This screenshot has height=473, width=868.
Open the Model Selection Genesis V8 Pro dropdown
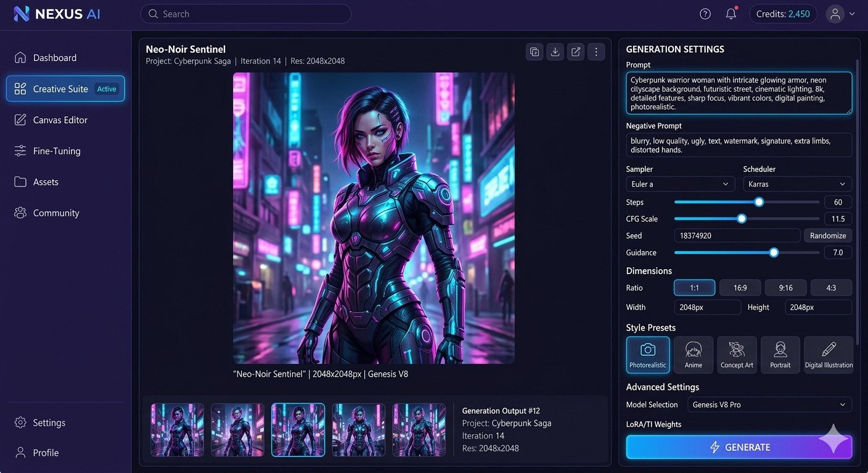(770, 405)
